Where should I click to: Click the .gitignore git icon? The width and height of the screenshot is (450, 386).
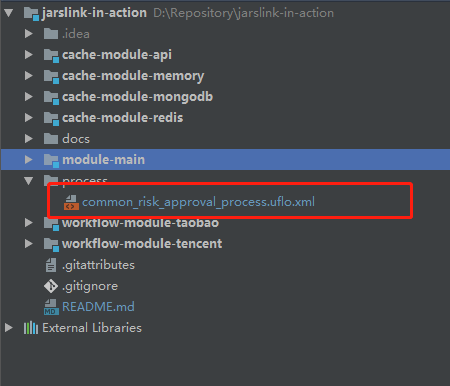click(51, 286)
